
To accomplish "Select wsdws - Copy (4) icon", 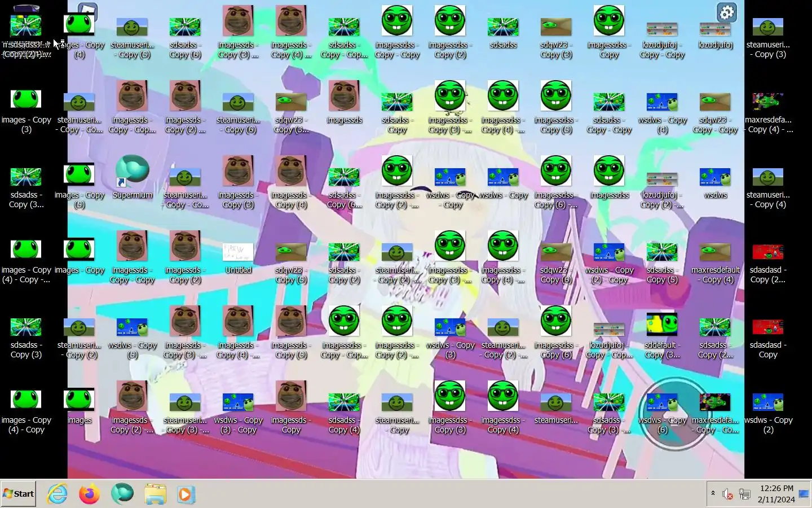I will 663,113.
